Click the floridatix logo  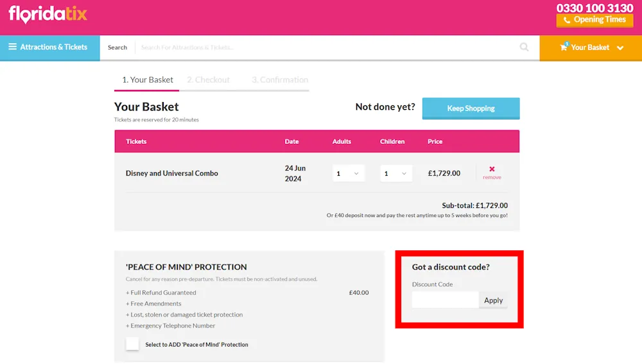tap(48, 14)
